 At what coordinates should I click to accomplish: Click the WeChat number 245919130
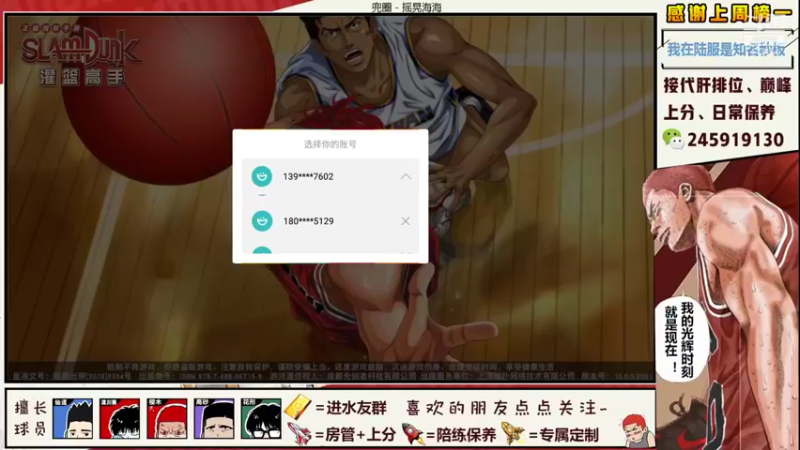click(735, 140)
